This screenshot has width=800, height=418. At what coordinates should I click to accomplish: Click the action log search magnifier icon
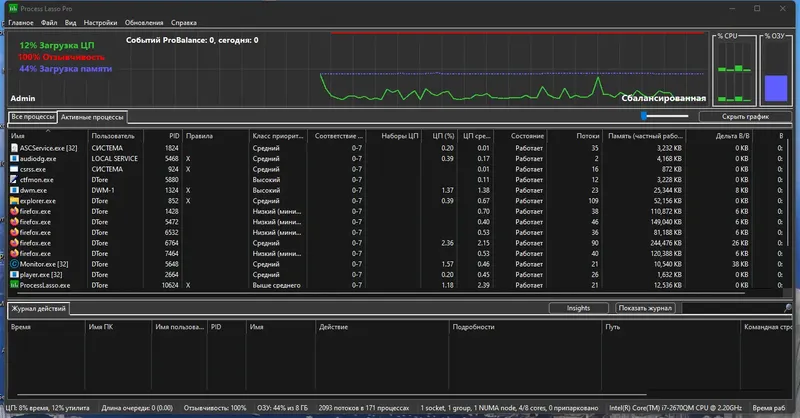click(788, 308)
